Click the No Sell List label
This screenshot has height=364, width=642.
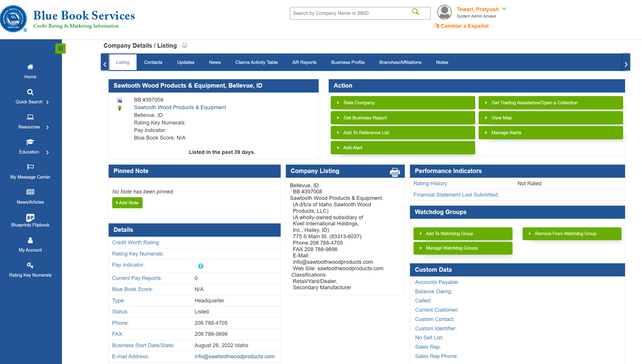pos(429,338)
